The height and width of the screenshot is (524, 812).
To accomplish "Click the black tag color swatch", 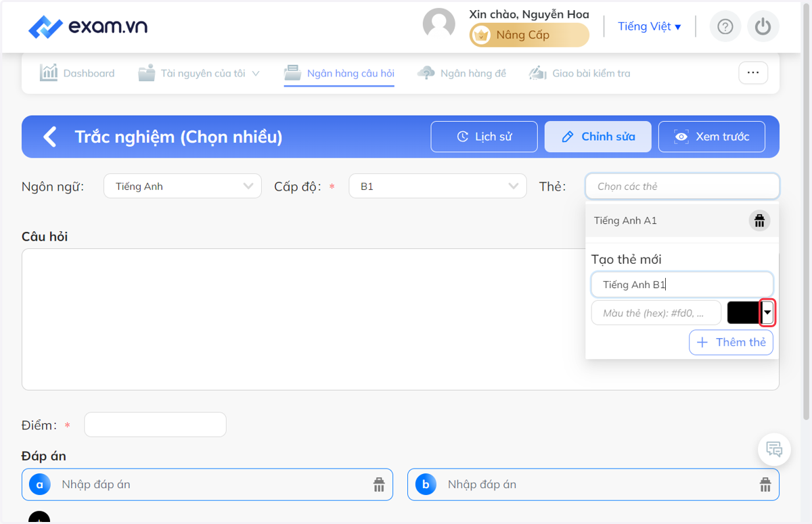I will (x=744, y=312).
